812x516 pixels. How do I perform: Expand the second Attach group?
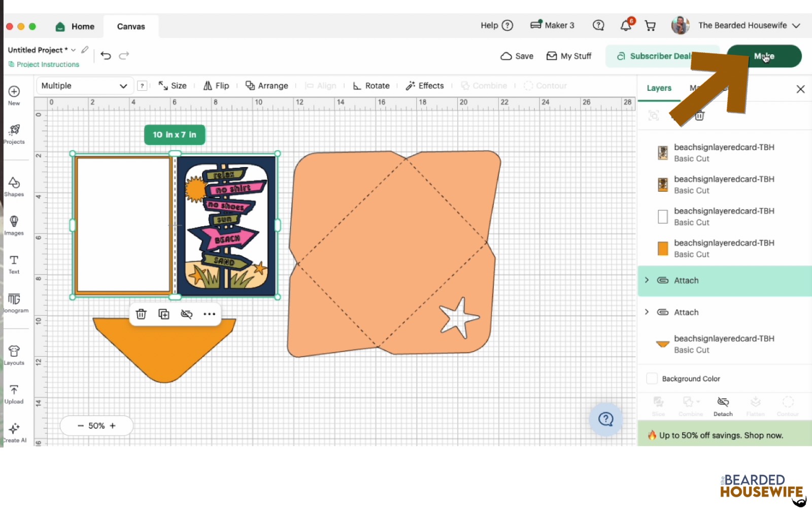(647, 312)
